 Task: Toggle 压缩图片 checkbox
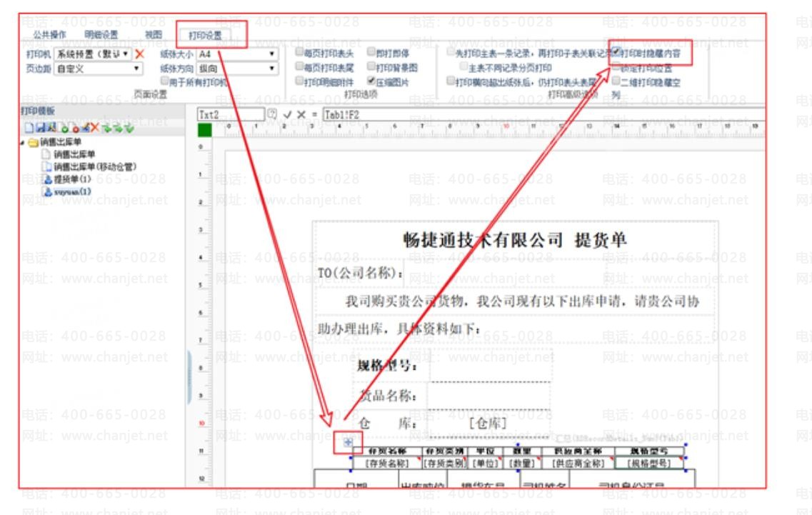(x=371, y=81)
